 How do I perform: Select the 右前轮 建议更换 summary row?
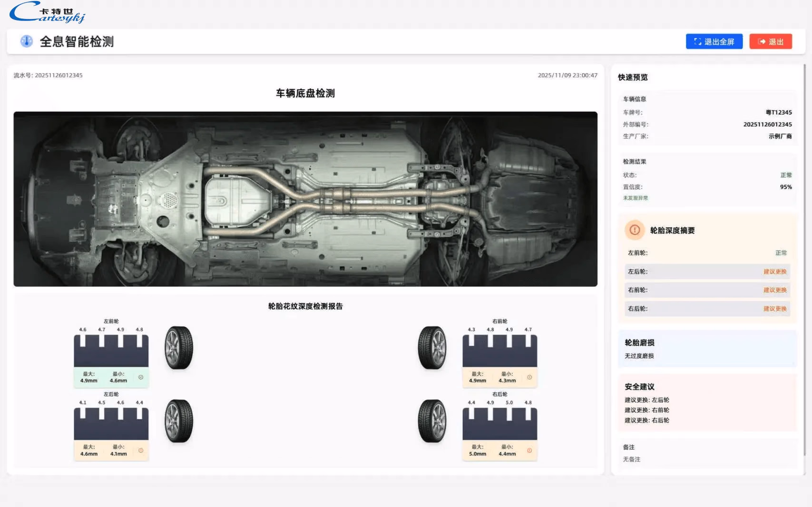click(x=707, y=290)
